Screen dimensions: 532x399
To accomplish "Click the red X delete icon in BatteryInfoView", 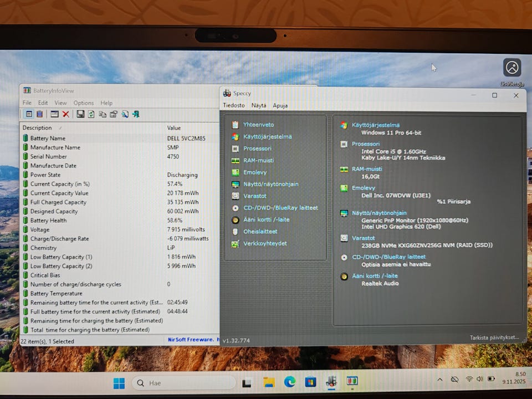I will (x=66, y=114).
